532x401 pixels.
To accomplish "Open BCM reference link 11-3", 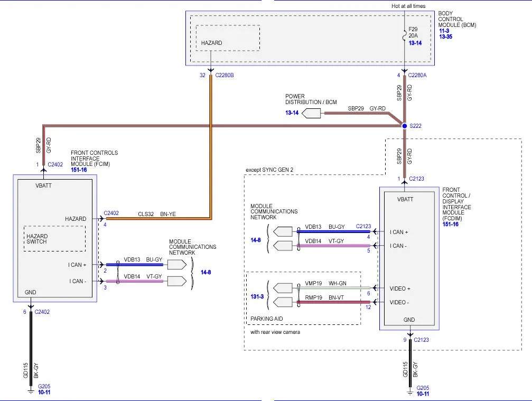I will tap(444, 31).
